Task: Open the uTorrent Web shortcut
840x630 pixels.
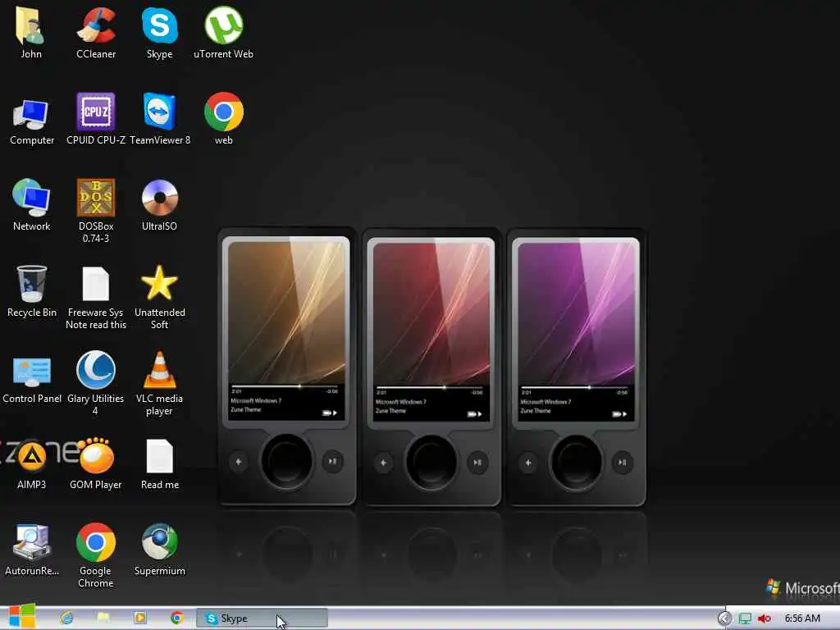Action: (223, 32)
